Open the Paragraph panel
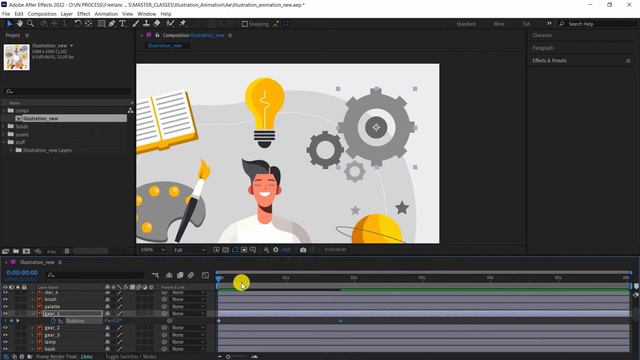The width and height of the screenshot is (640, 360). pos(543,48)
